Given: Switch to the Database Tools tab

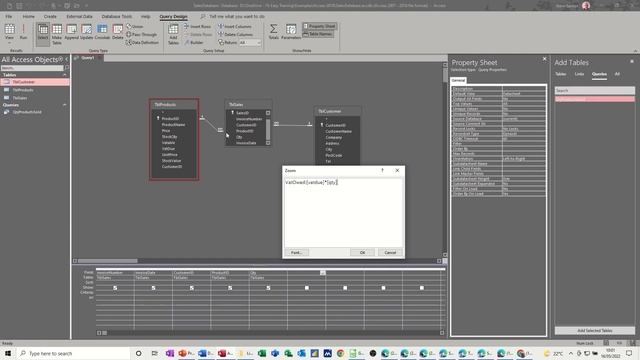Looking at the screenshot, I should point(117,16).
